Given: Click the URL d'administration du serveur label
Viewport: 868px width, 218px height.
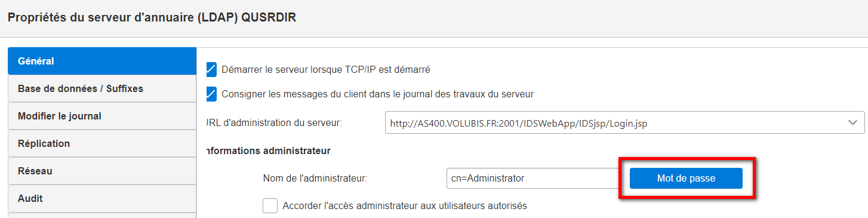Looking at the screenshot, I should (x=273, y=123).
